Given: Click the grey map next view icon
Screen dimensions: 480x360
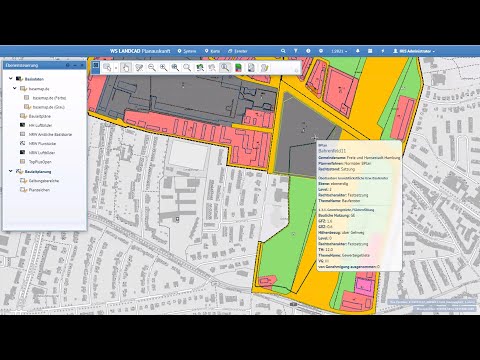Looking at the screenshot, I should click(212, 68).
